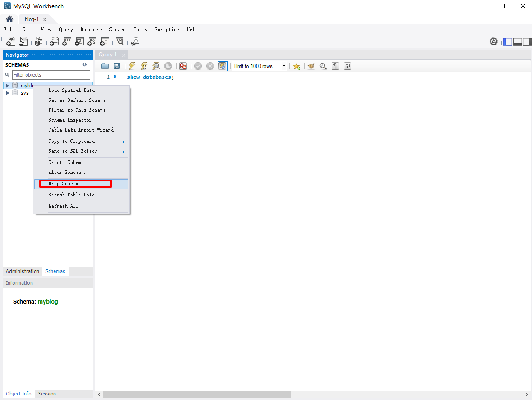Viewport: 532px width, 400px height.
Task: Execute statement under cursor icon
Action: pos(144,66)
